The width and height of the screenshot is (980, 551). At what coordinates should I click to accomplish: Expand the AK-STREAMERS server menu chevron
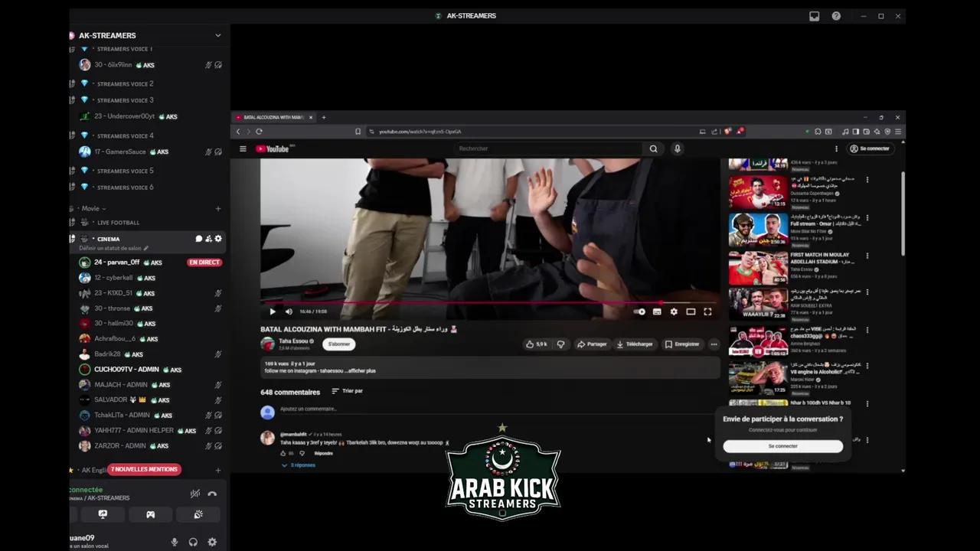(x=217, y=35)
